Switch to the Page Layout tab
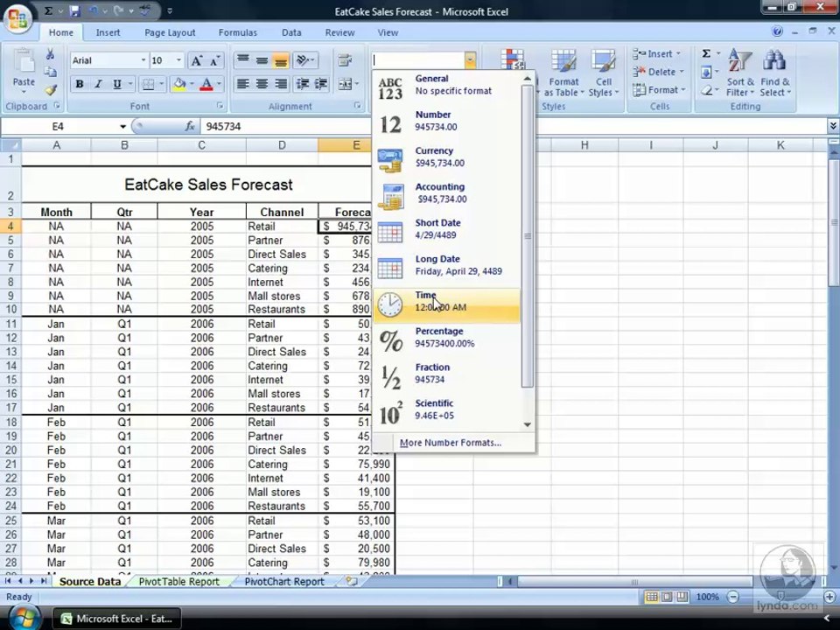This screenshot has height=630, width=840. tap(170, 32)
